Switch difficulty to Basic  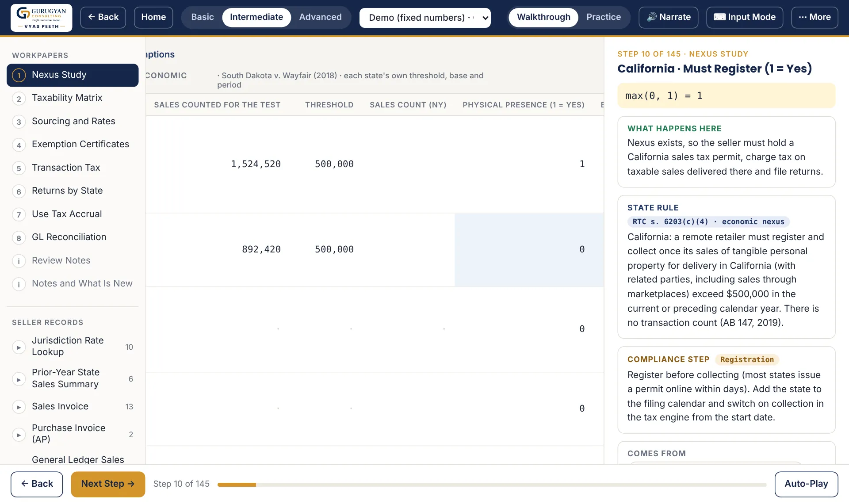tap(202, 17)
